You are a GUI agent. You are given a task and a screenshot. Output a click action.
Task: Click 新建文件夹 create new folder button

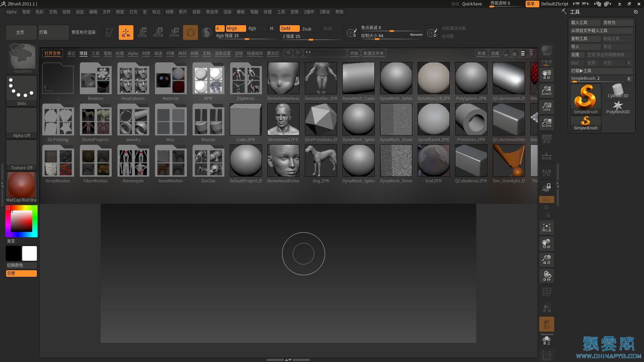(374, 53)
